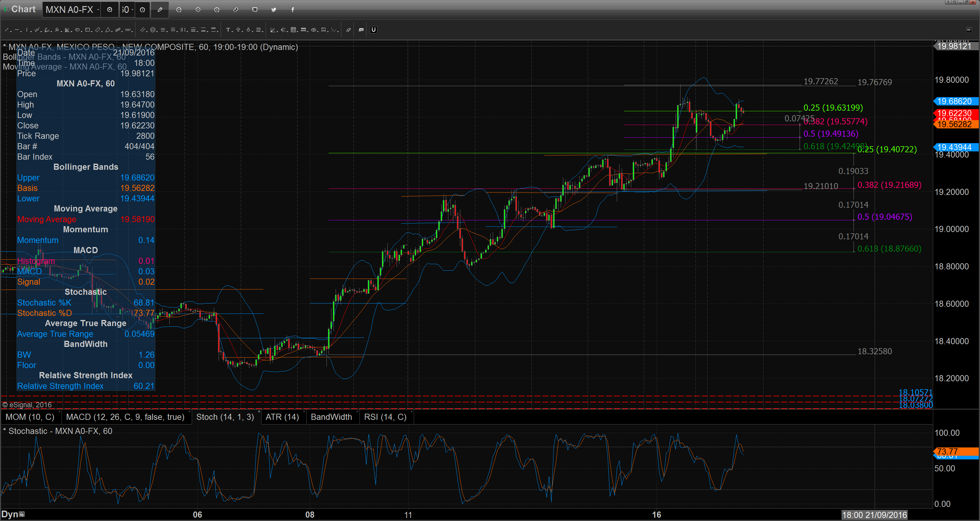Screen dimensions: 980x521
Task: Select the Fibonacci circle tool
Action: tap(153, 30)
